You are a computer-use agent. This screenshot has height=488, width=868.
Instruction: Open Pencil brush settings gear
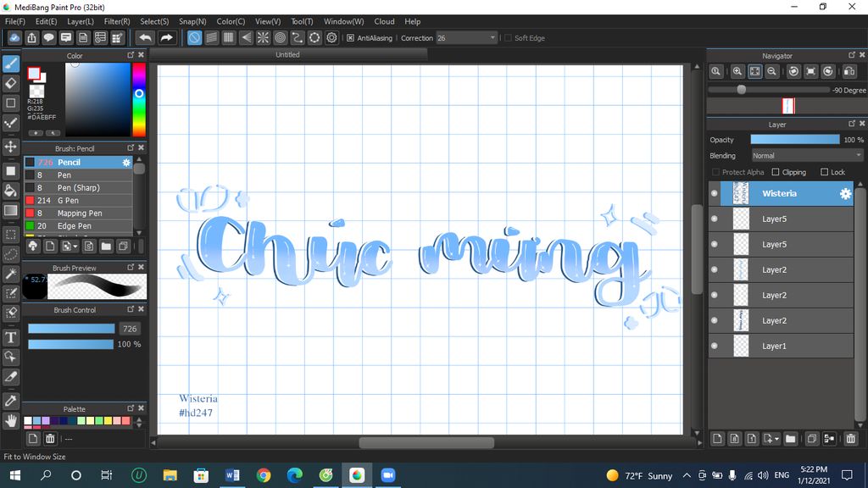[x=126, y=162]
